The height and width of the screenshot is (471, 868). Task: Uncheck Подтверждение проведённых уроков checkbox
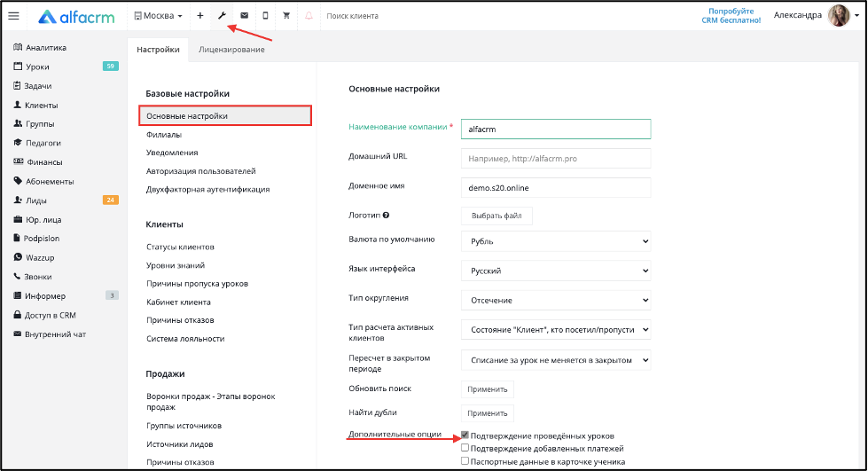point(465,435)
